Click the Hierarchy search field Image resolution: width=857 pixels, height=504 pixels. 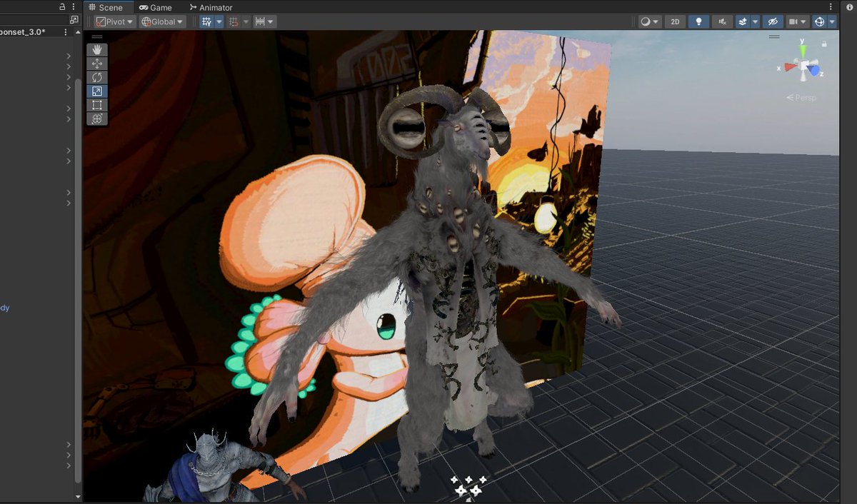pos(34,20)
